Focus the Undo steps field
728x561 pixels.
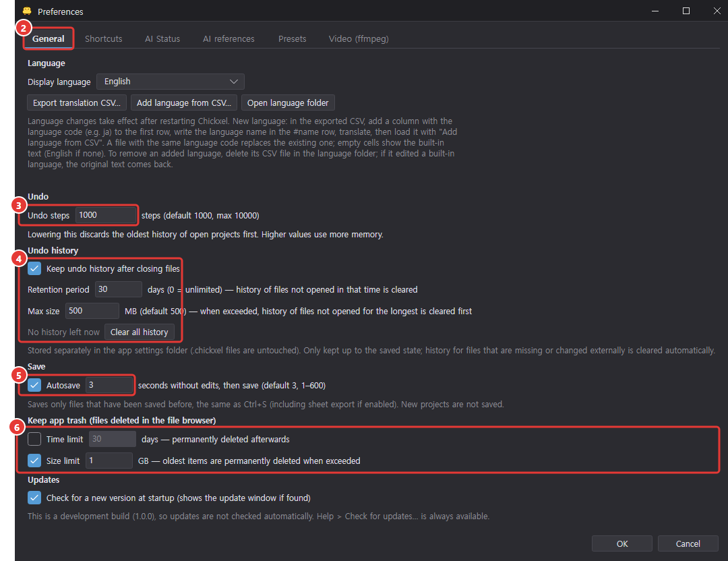pos(106,215)
